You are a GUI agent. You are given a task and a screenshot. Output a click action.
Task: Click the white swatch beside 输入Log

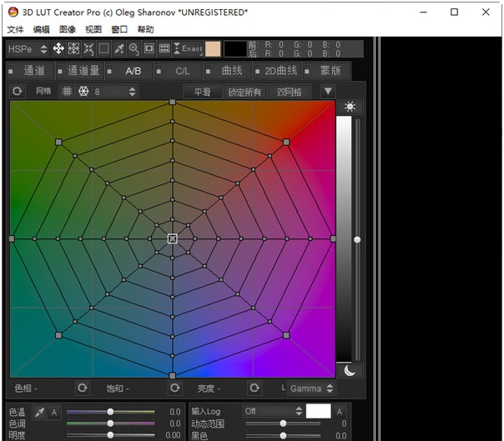tap(318, 412)
